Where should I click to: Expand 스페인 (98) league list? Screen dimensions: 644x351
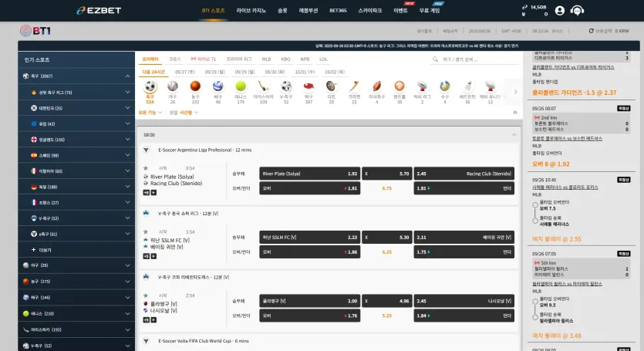[127, 155]
